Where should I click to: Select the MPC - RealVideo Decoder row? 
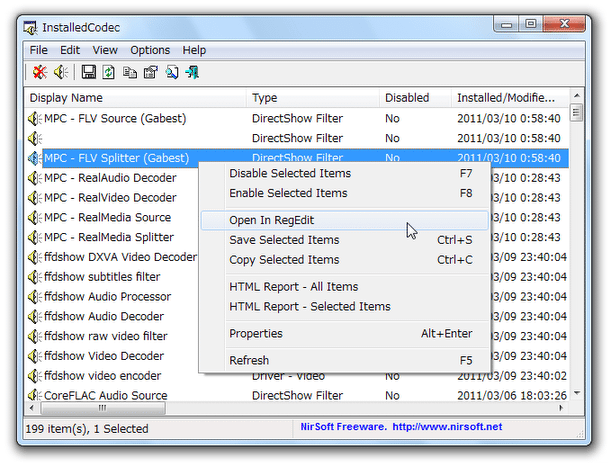(x=110, y=198)
